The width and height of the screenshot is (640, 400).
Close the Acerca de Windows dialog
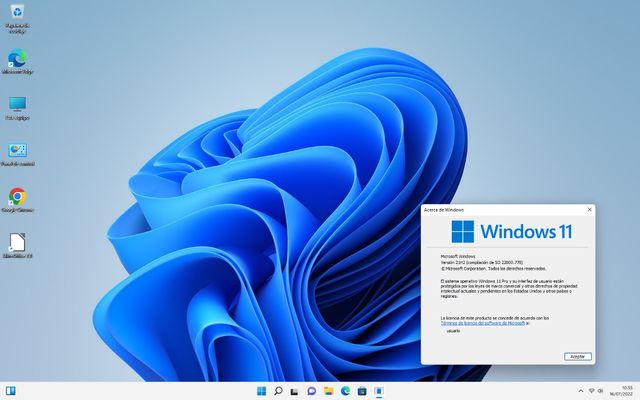point(589,209)
